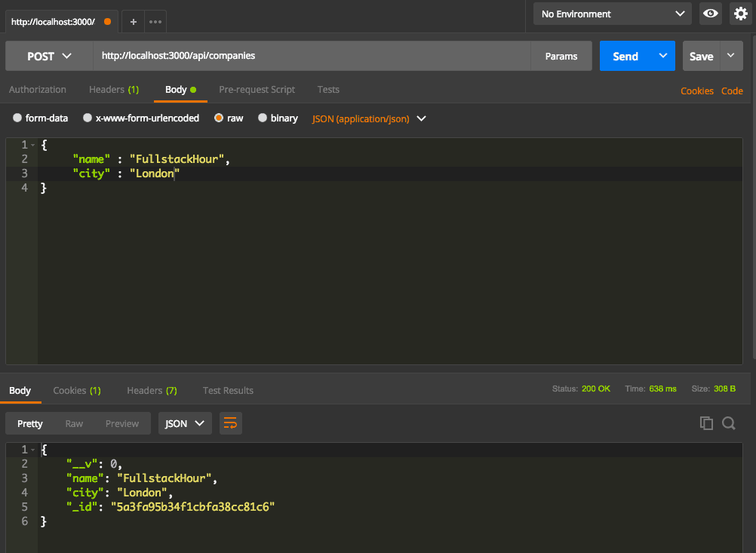Switch to the request Headers (1) tab
The width and height of the screenshot is (756, 553).
coord(114,90)
